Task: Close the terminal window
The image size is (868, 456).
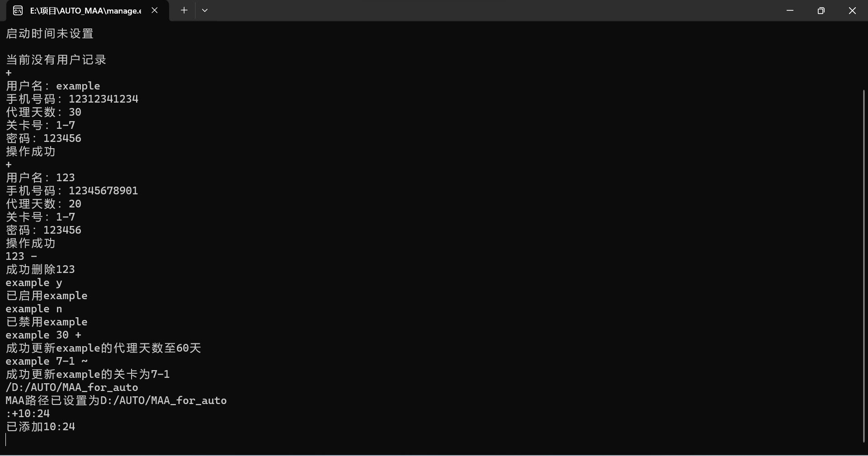Action: [x=852, y=10]
